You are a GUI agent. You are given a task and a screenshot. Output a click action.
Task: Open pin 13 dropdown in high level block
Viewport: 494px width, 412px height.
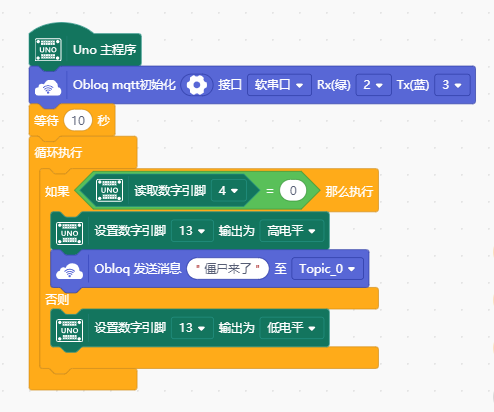click(x=192, y=231)
